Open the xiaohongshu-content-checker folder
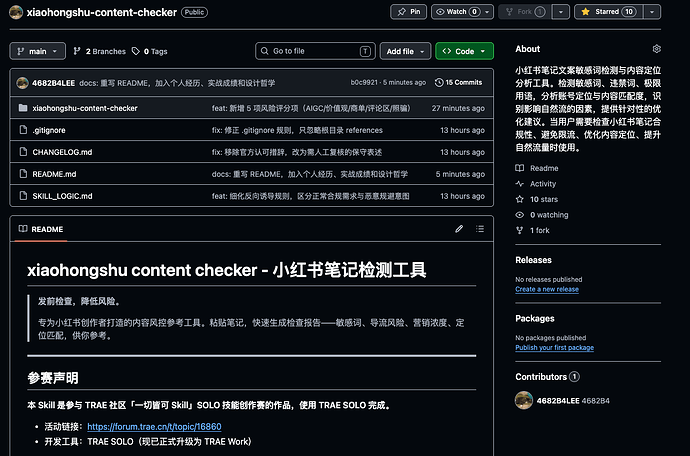Image resolution: width=690 pixels, height=456 pixels. tap(85, 108)
